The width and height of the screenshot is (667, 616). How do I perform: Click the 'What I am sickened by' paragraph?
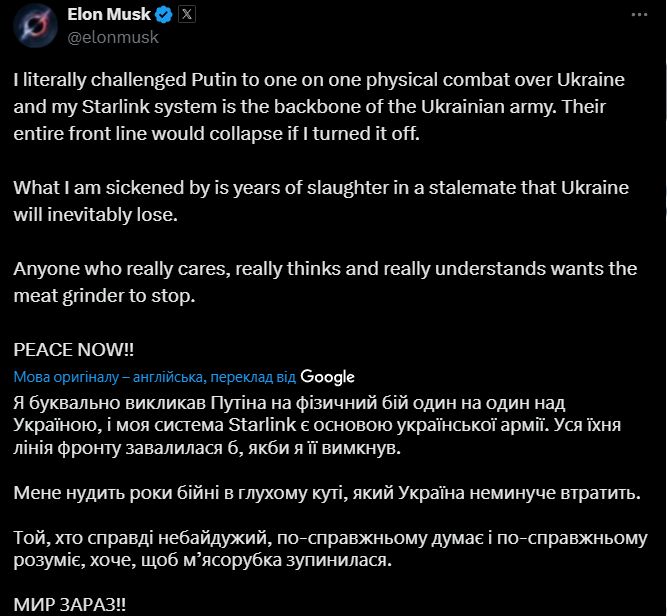[x=321, y=201]
